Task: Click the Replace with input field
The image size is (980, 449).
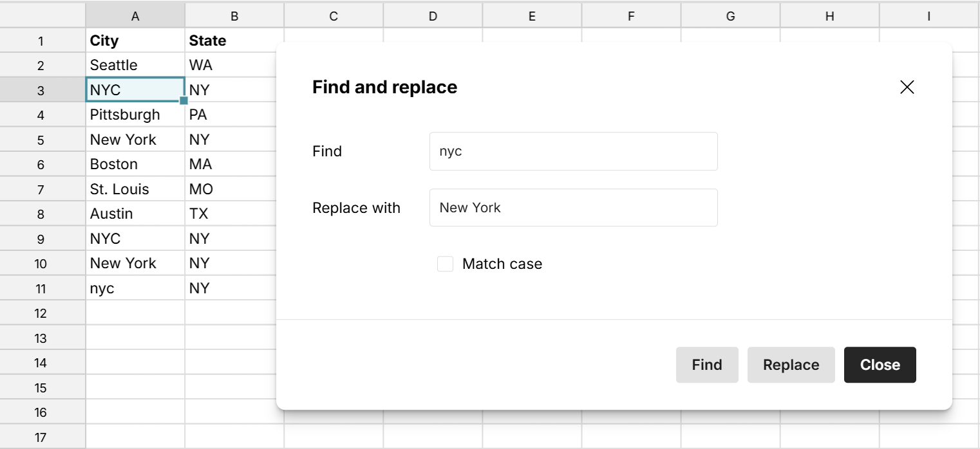Action: pos(573,207)
